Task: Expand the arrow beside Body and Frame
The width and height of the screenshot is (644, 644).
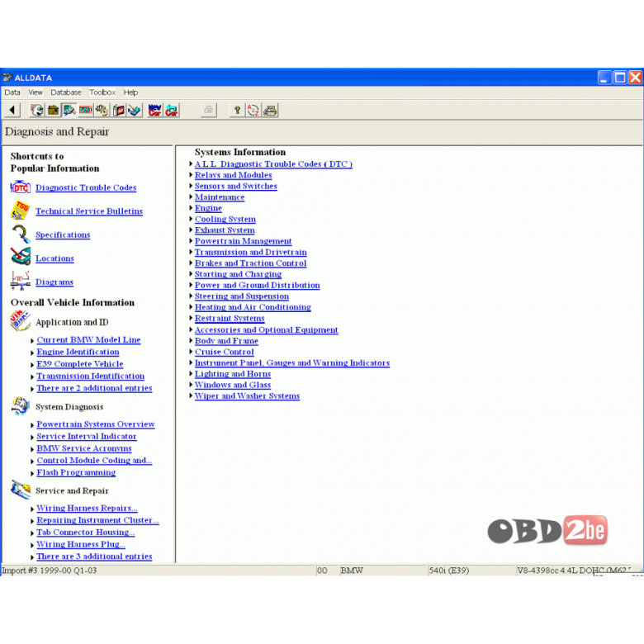Action: click(x=191, y=341)
